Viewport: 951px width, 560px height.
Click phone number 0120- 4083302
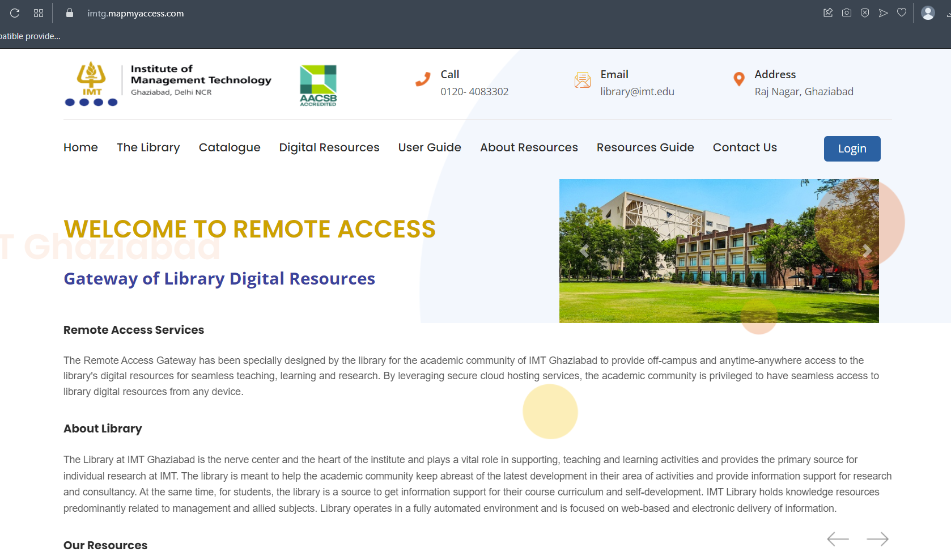474,92
